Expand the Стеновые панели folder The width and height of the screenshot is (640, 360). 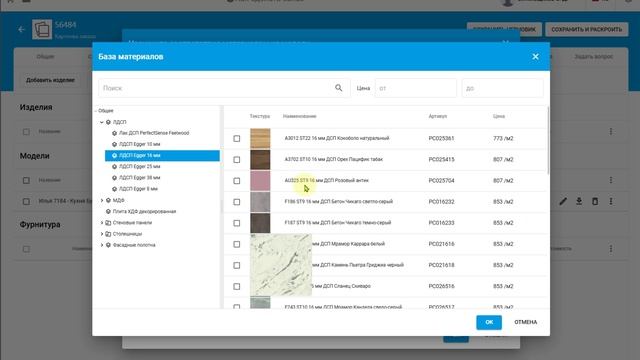click(x=102, y=223)
